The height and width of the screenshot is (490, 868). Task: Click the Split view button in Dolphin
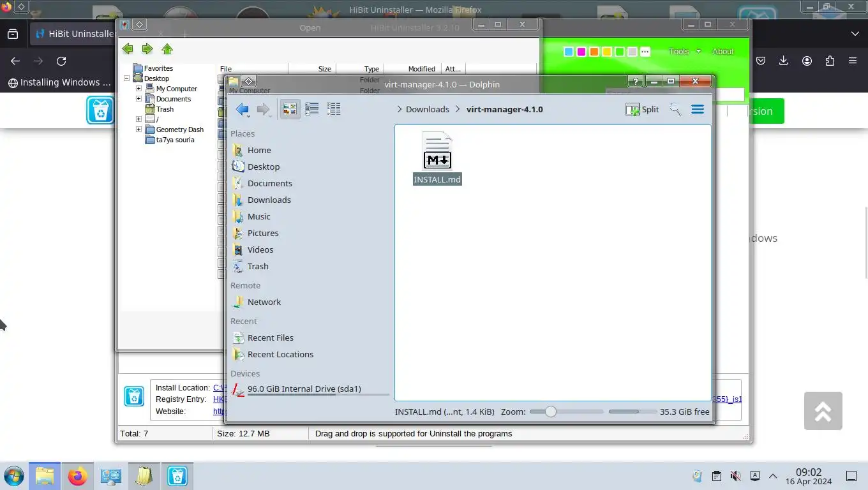[x=642, y=109]
